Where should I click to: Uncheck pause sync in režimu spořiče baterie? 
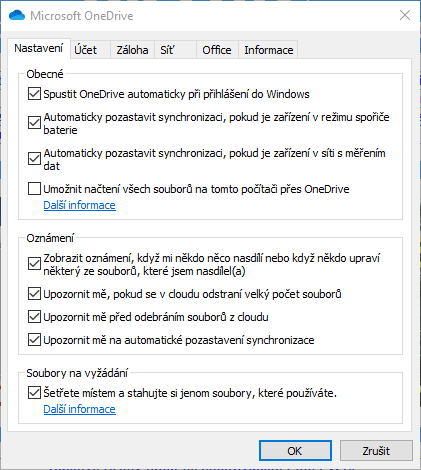click(34, 123)
